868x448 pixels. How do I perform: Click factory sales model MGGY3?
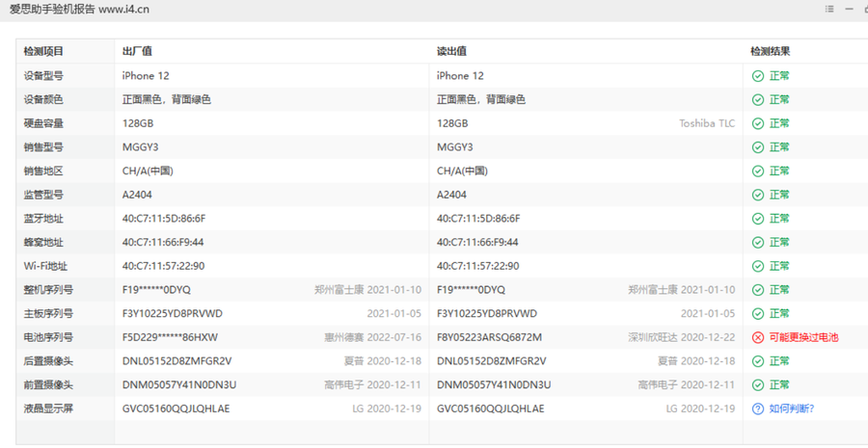pyautogui.click(x=141, y=147)
